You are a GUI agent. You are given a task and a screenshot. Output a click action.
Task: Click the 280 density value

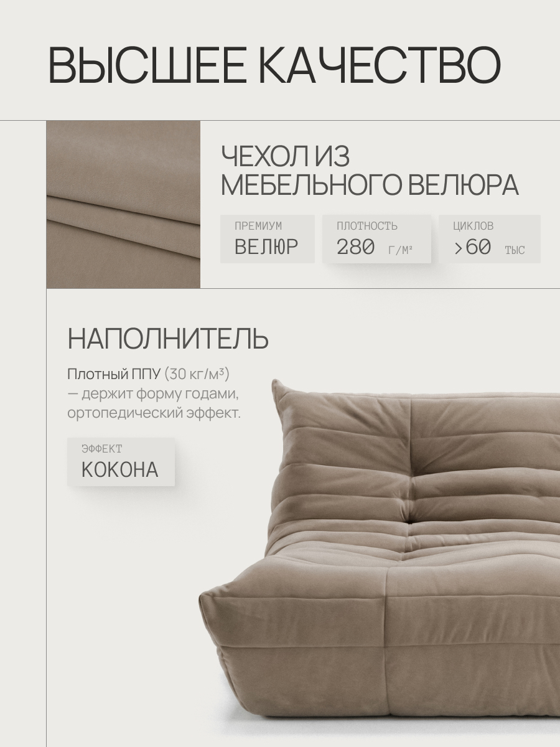[x=355, y=247]
